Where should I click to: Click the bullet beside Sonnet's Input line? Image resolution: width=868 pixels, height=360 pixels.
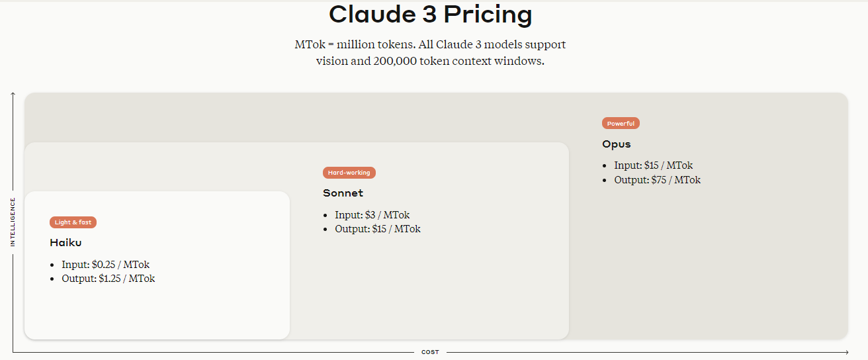pos(325,215)
